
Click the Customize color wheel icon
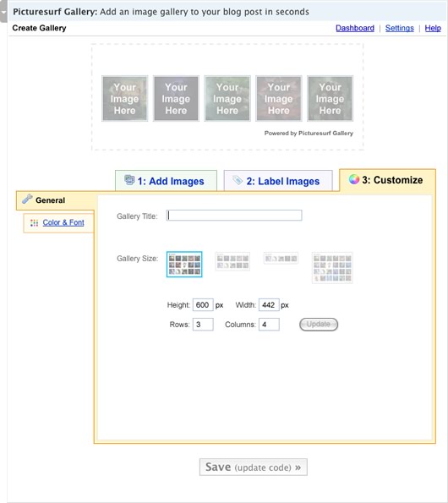point(354,179)
